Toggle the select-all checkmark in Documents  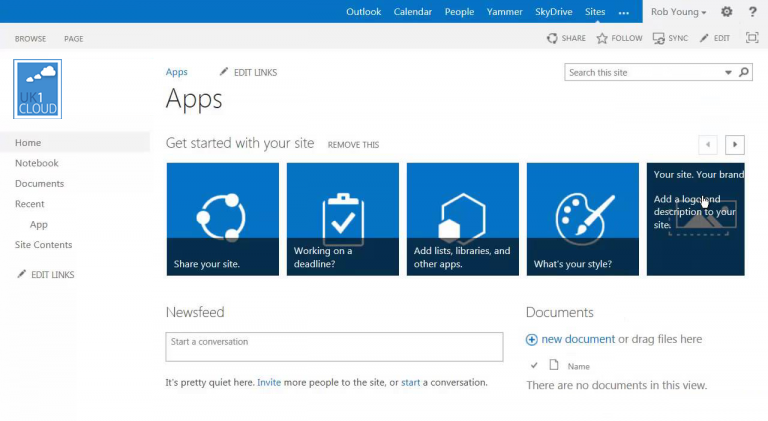(x=534, y=365)
